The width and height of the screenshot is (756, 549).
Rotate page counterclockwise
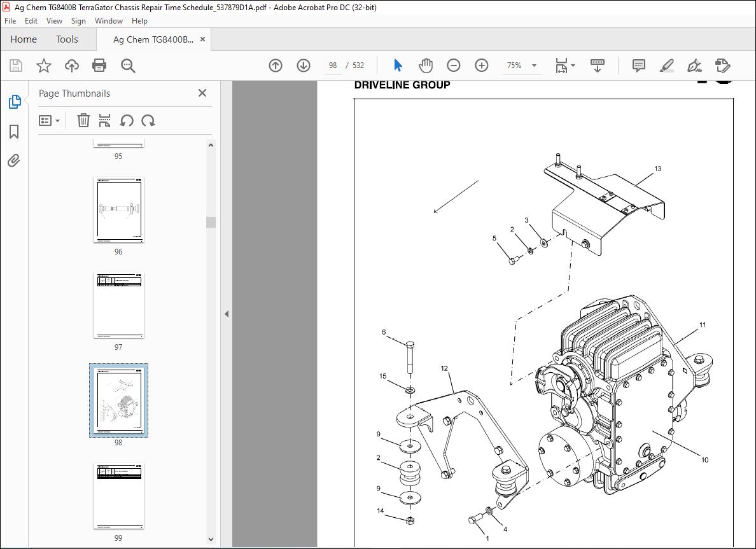point(127,120)
